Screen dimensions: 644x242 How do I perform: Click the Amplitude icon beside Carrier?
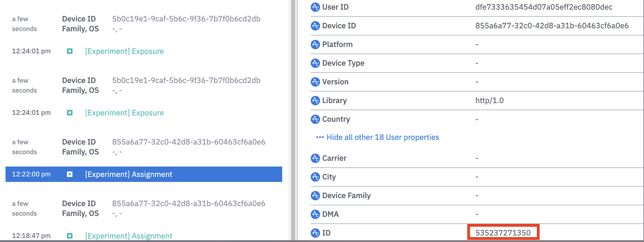[x=315, y=158]
